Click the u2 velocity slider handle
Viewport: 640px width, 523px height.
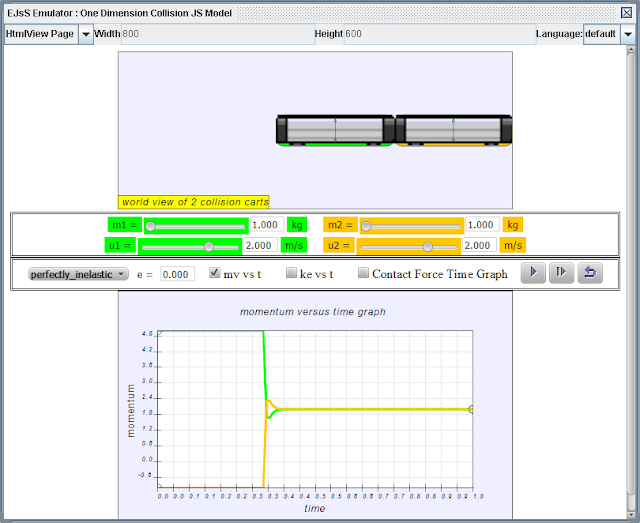tap(427, 247)
